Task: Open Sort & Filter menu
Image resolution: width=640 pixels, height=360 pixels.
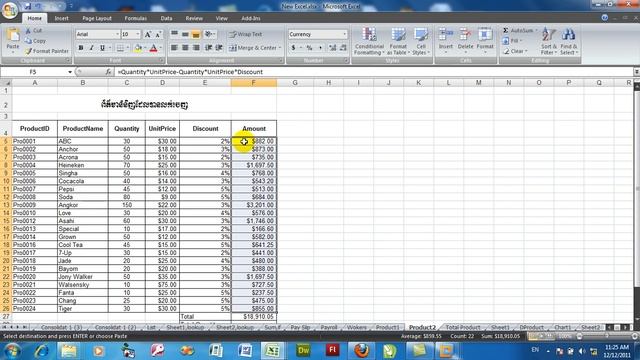Action: [x=549, y=41]
